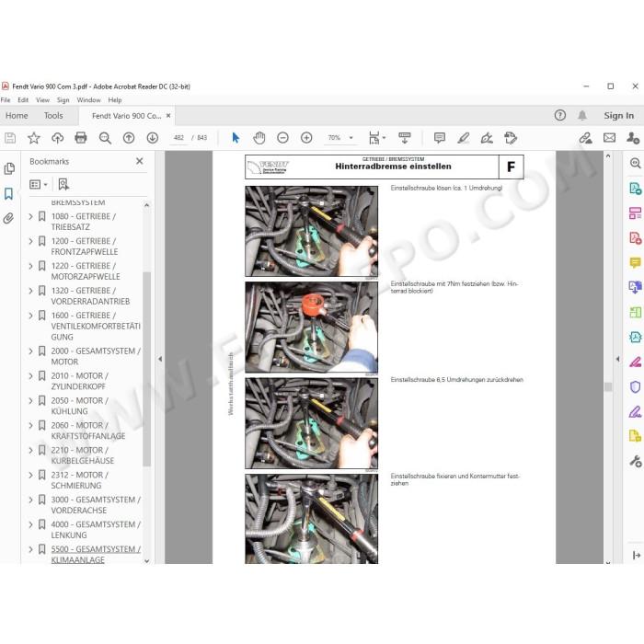
Task: Enable scrolling read mode
Action: pos(405,138)
